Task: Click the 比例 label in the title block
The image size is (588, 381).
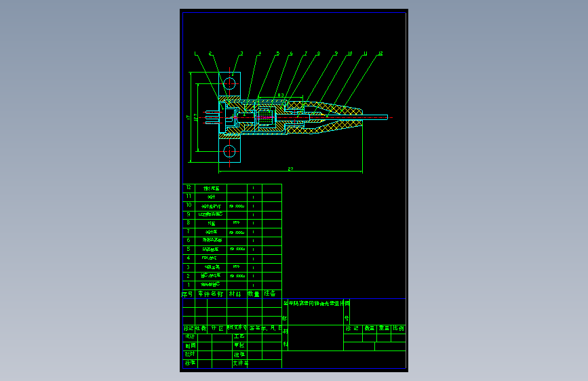Action: point(399,328)
